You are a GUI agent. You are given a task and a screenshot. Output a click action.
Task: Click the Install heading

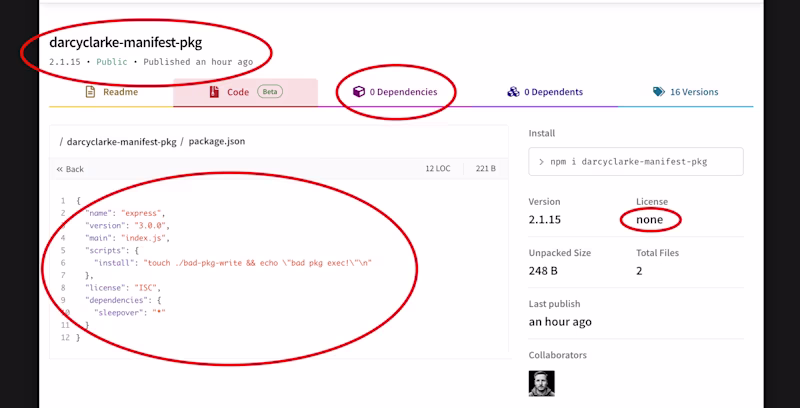coord(542,133)
